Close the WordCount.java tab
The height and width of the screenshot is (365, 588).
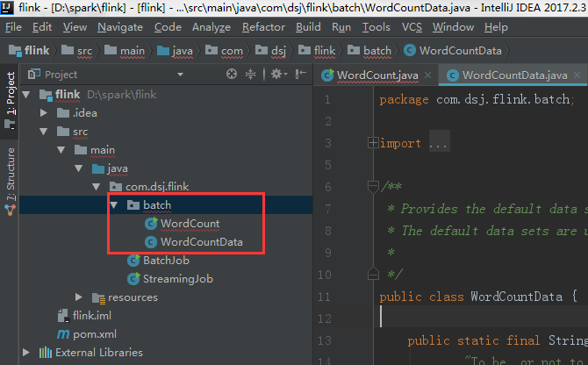pos(428,75)
